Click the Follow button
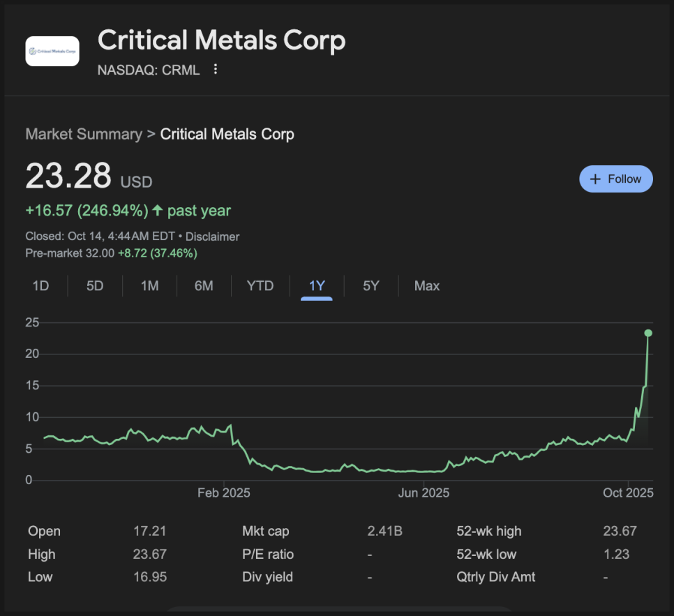This screenshot has width=674, height=616. pyautogui.click(x=615, y=179)
